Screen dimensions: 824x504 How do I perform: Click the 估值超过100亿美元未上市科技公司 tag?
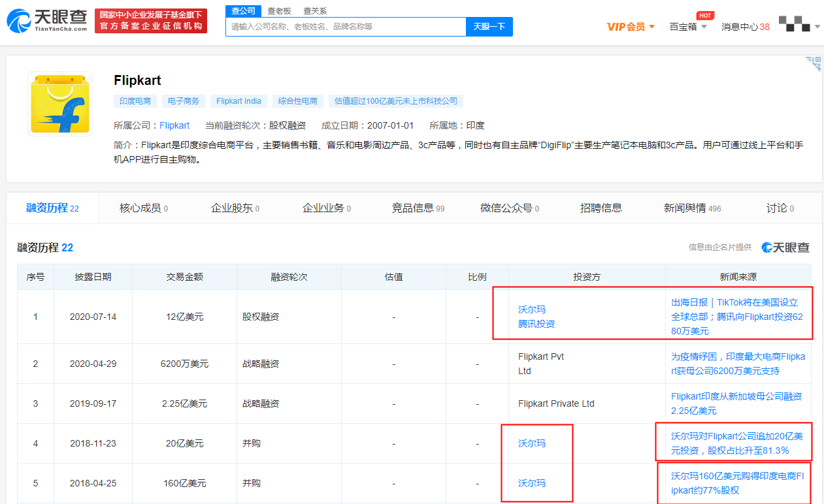pyautogui.click(x=397, y=101)
